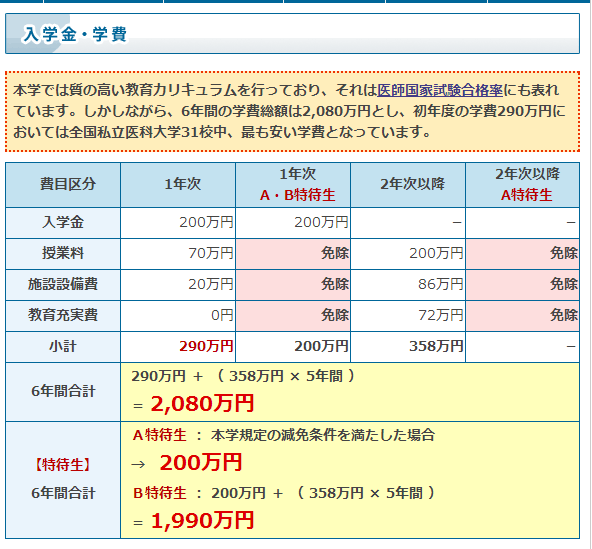The image size is (592, 549).
Task: Click the A特待生 condition line text
Action: 284,435
